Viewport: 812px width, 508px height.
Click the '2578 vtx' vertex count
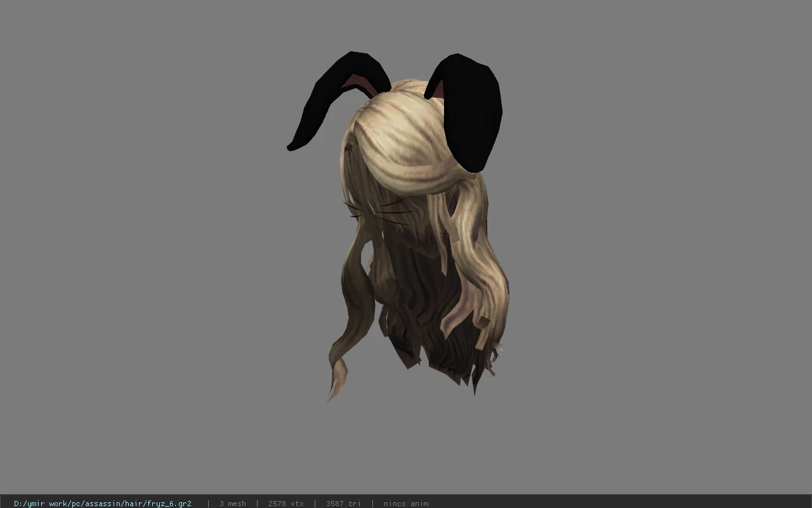[x=286, y=504]
